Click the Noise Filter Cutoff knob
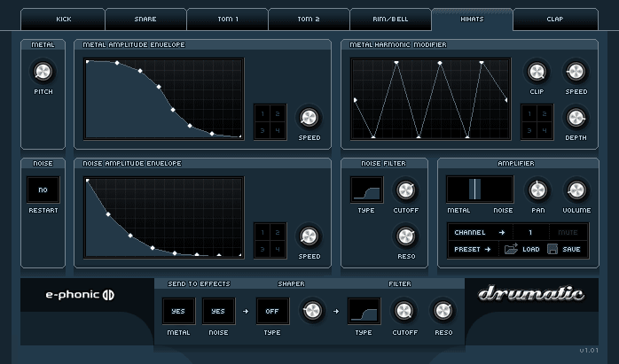The height and width of the screenshot is (364, 619). (x=405, y=190)
